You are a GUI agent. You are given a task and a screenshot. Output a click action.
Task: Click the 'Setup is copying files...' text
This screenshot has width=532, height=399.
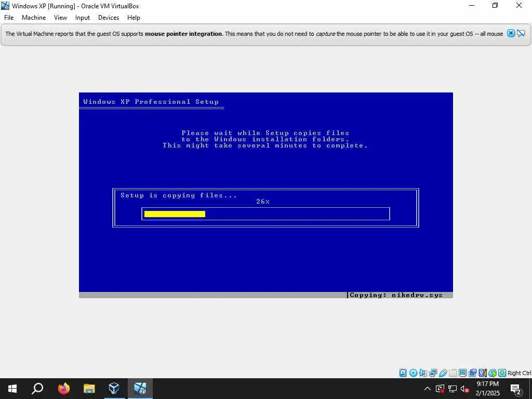pos(179,195)
